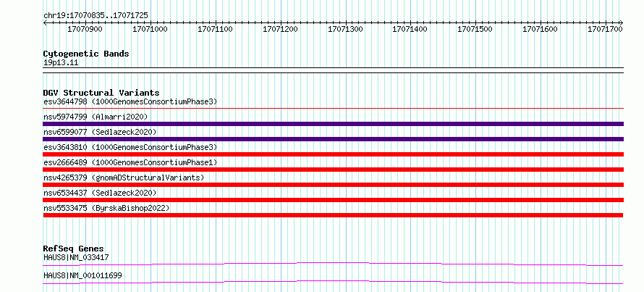The height and width of the screenshot is (292, 644).
Task: Click the RefSeq Genes track title
Action: click(74, 249)
